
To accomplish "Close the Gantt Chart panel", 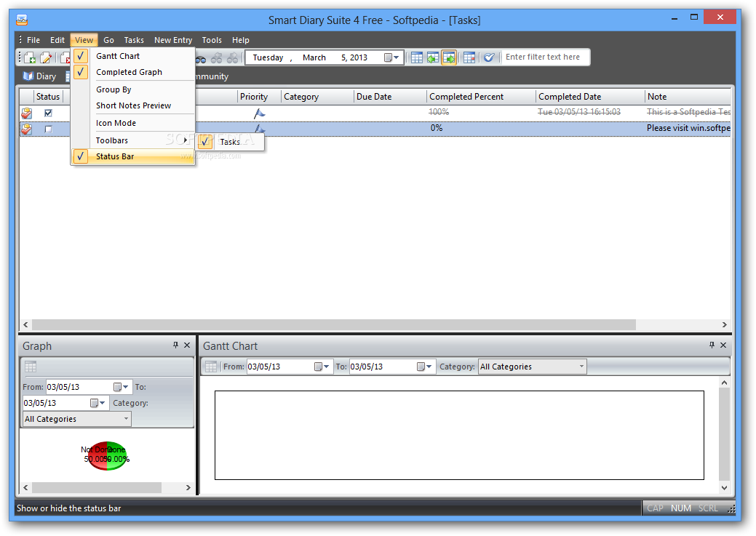I will [723, 345].
